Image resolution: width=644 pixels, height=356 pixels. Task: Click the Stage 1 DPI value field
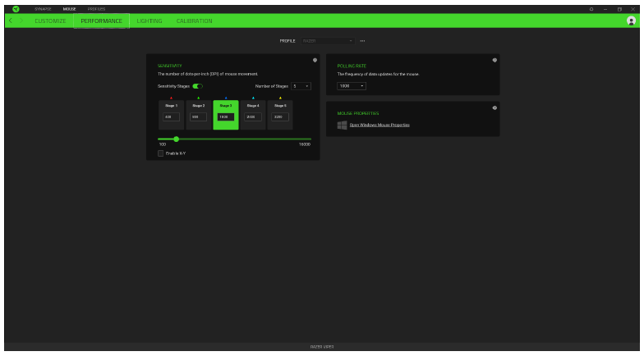coord(171,116)
